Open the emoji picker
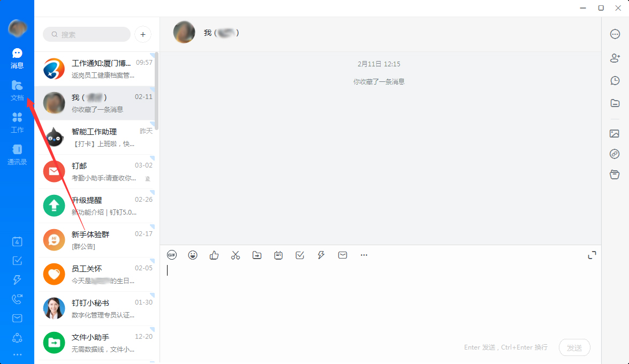Screen dimensions: 629x364 pyautogui.click(x=193, y=255)
